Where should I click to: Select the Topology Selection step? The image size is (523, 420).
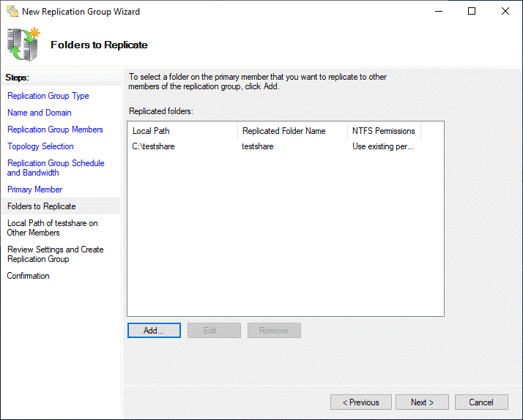point(40,146)
